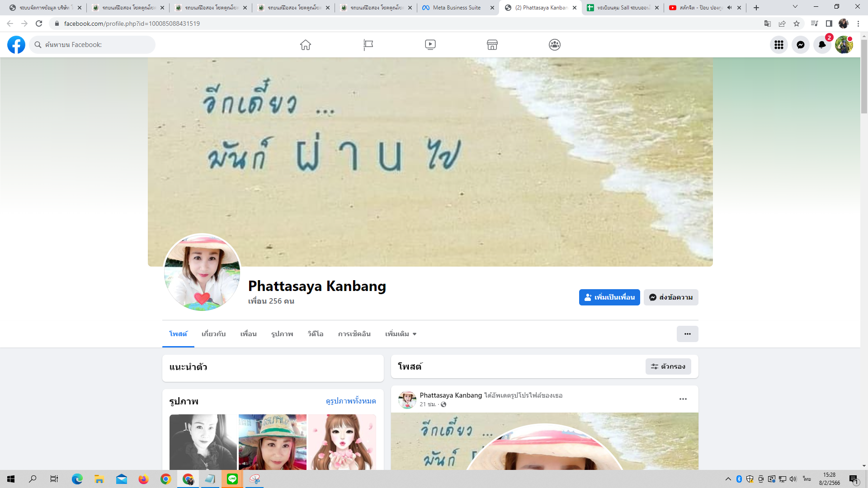Click the ส่งข้อความ message button

pyautogui.click(x=671, y=297)
